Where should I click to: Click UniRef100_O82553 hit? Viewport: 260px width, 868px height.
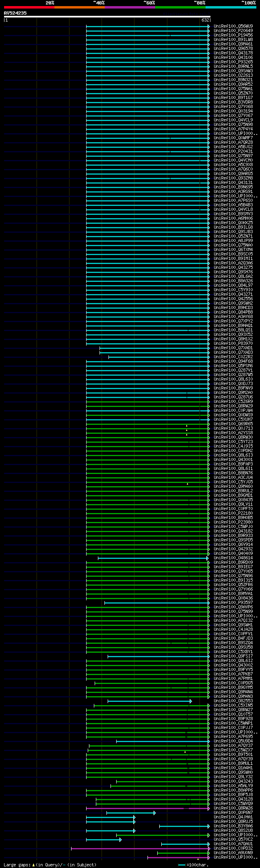pos(233,701)
